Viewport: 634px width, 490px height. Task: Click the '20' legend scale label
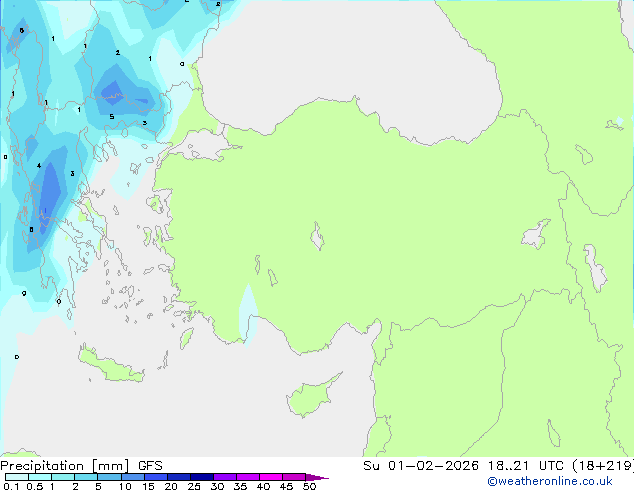click(171, 486)
